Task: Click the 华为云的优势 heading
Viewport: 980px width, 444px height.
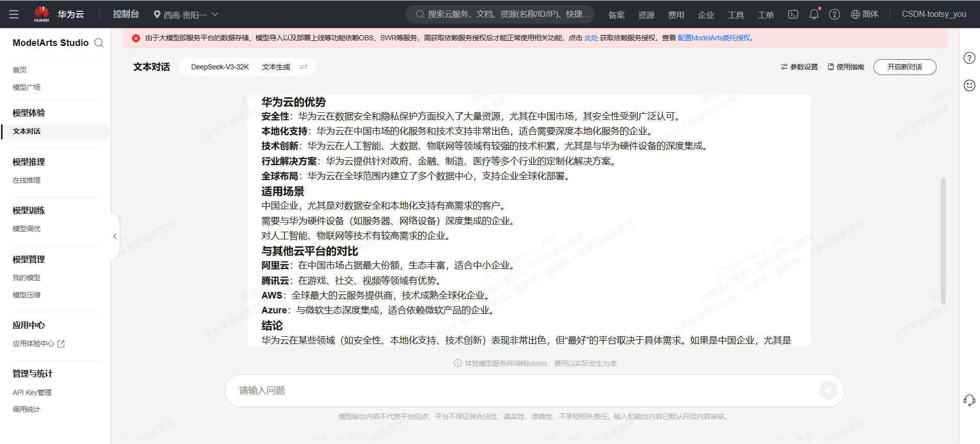Action: 293,102
